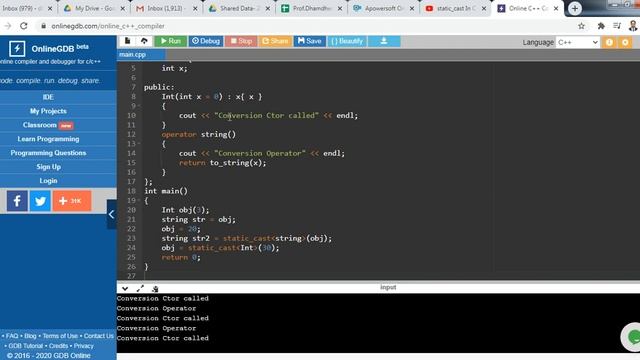This screenshot has height=360, width=640.
Task: Open the Blog footer link
Action: pos(30,336)
